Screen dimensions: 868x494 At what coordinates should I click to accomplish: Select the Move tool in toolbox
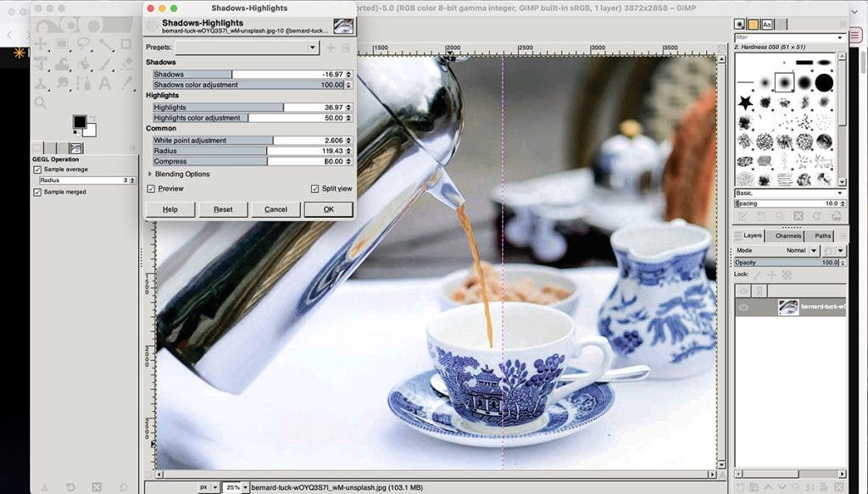click(41, 44)
